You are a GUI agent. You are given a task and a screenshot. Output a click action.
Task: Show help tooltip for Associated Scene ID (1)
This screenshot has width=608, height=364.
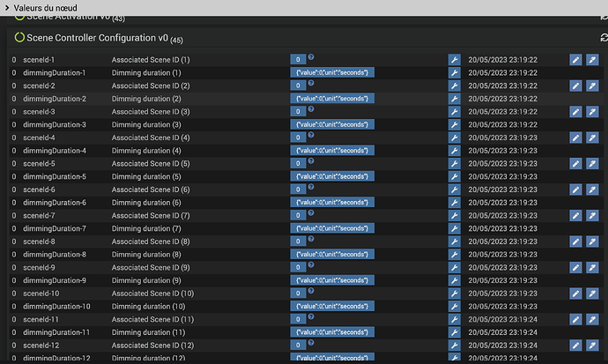311,57
